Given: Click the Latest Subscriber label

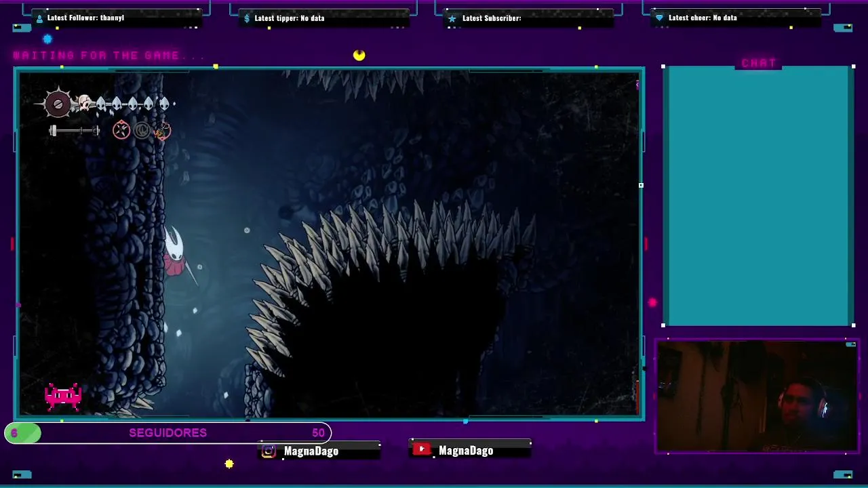Looking at the screenshot, I should [492, 18].
